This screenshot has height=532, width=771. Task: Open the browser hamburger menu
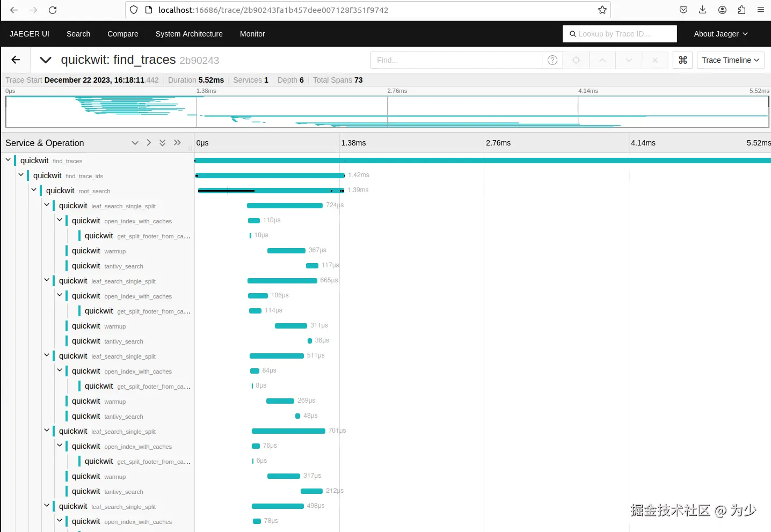click(761, 10)
